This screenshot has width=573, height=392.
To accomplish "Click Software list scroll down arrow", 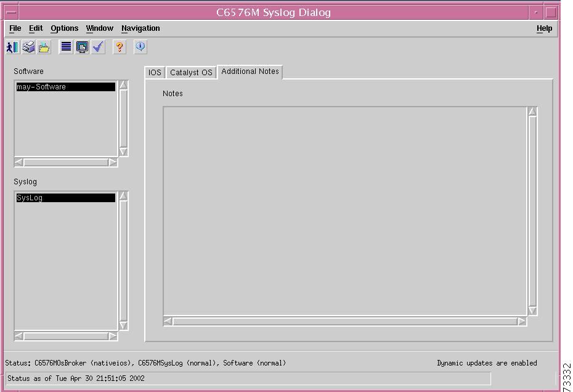I will (123, 152).
